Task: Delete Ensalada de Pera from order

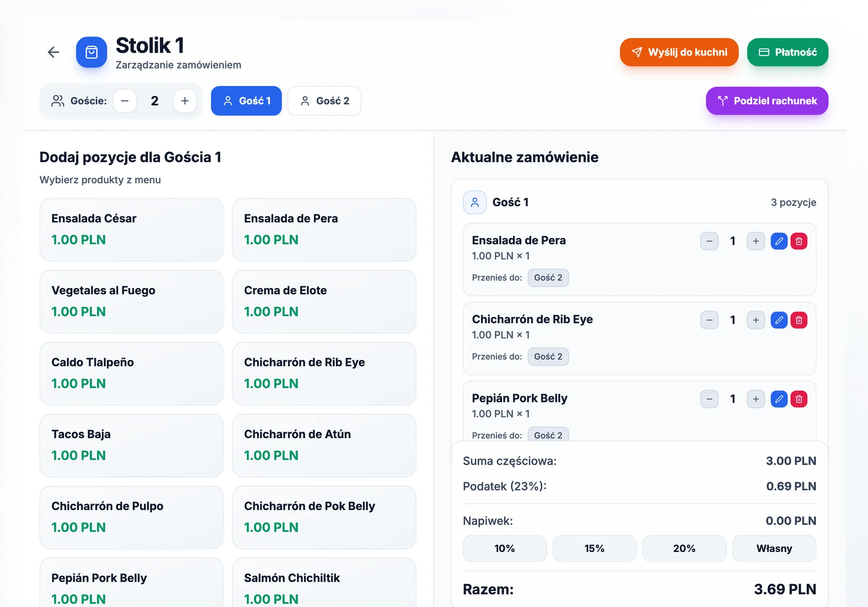Action: (x=799, y=241)
